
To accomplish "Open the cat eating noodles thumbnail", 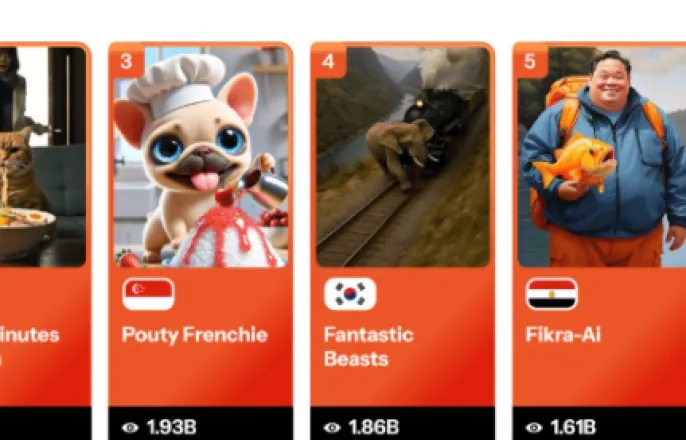I will [43, 157].
